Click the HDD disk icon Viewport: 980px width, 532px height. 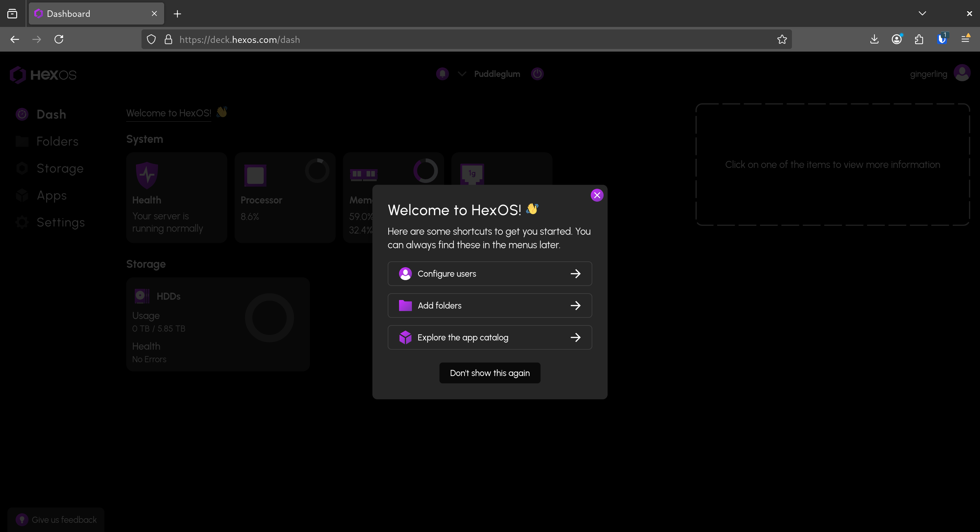coord(142,296)
